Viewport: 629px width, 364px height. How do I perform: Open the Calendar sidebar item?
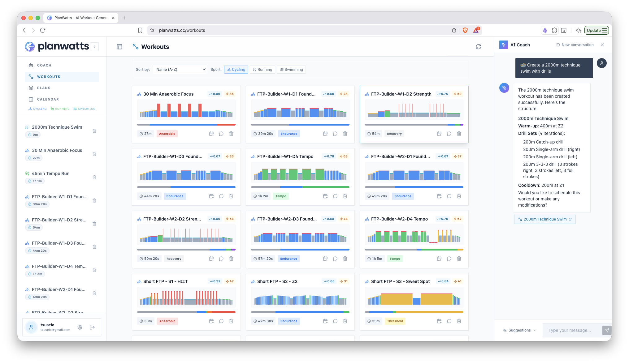48,99
